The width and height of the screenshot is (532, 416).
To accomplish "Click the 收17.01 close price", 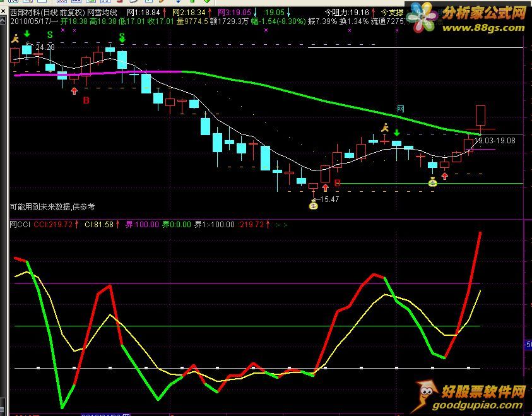I will tap(160, 21).
